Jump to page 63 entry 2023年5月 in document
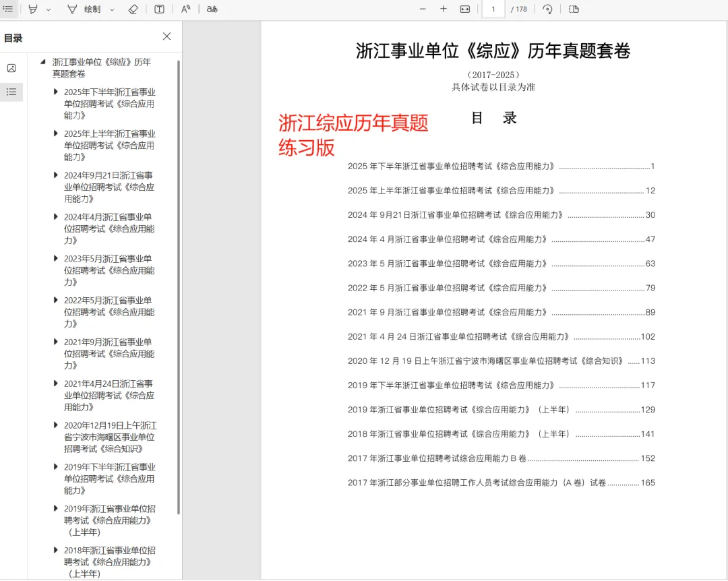Screen dimensions: 728x581 tap(501, 264)
